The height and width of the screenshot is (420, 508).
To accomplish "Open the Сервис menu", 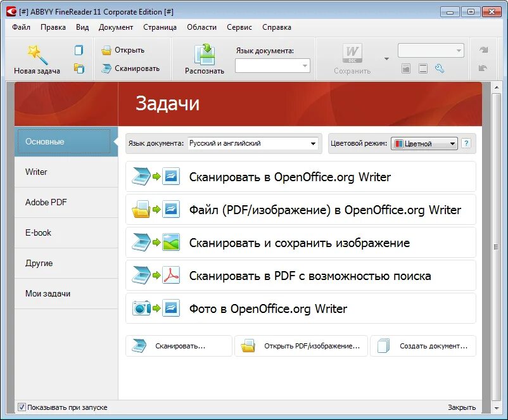I will coord(239,27).
